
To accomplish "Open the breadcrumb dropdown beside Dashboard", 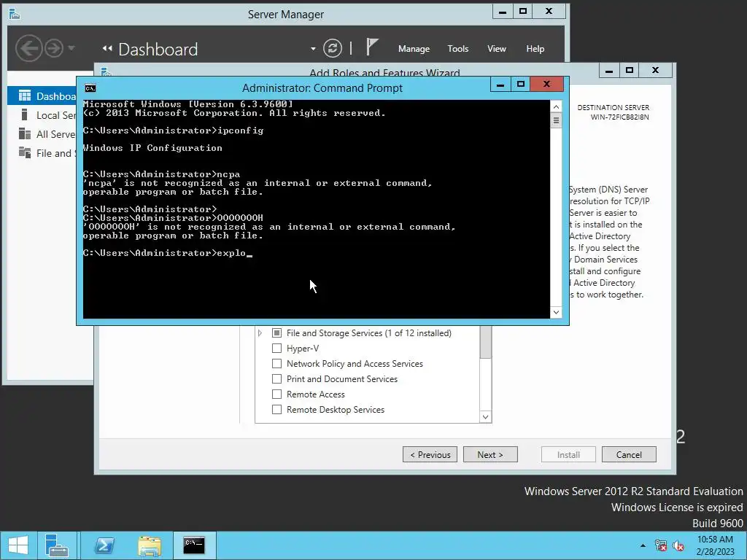I will tap(313, 49).
